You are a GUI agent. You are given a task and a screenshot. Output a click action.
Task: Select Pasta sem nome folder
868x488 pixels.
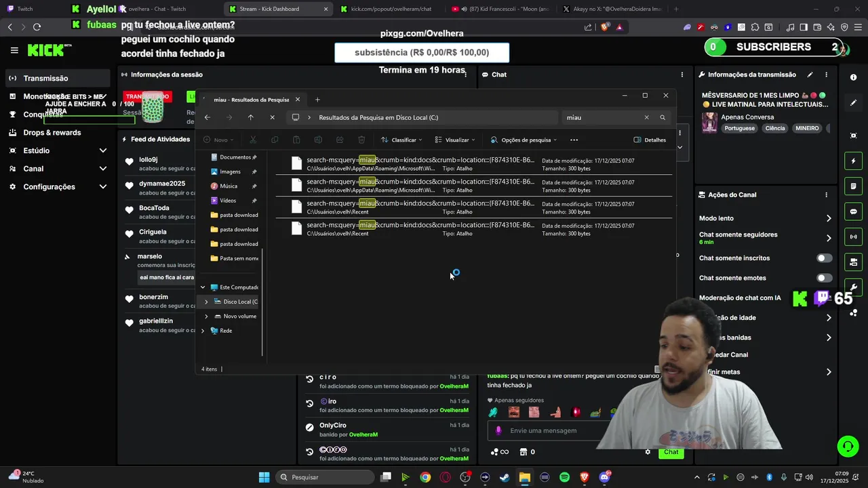pyautogui.click(x=235, y=258)
